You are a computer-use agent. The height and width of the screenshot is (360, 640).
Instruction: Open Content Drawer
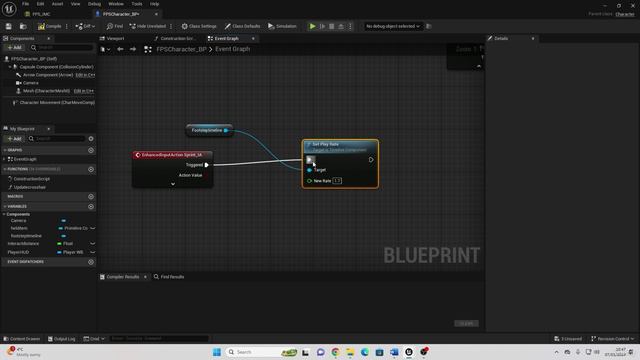(22, 339)
